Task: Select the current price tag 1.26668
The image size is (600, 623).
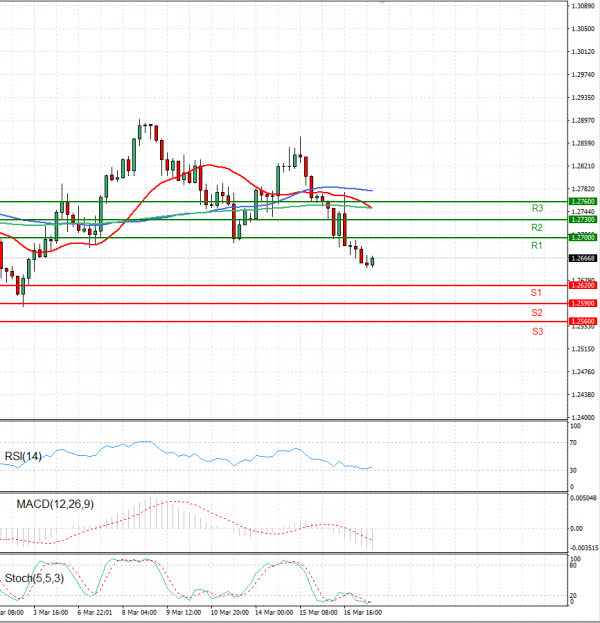Action: pos(583,258)
